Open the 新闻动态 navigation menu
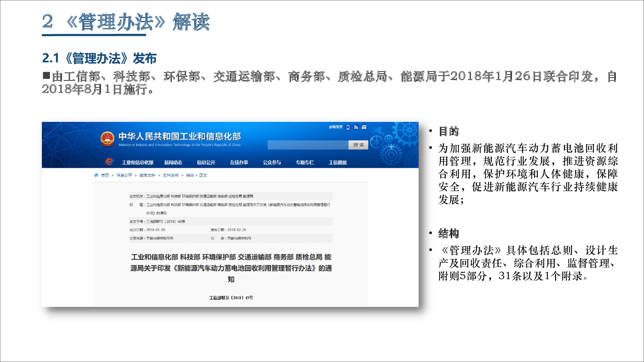This screenshot has width=644, height=362. pyautogui.click(x=173, y=162)
